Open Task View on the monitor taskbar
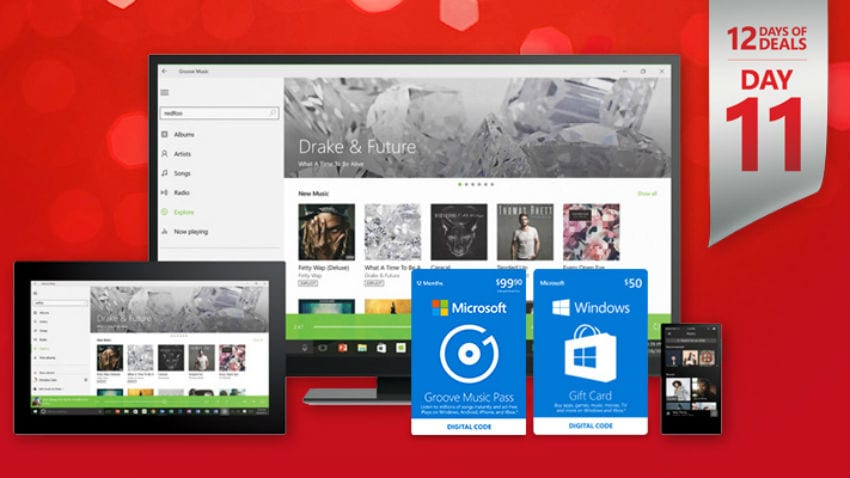 point(324,347)
